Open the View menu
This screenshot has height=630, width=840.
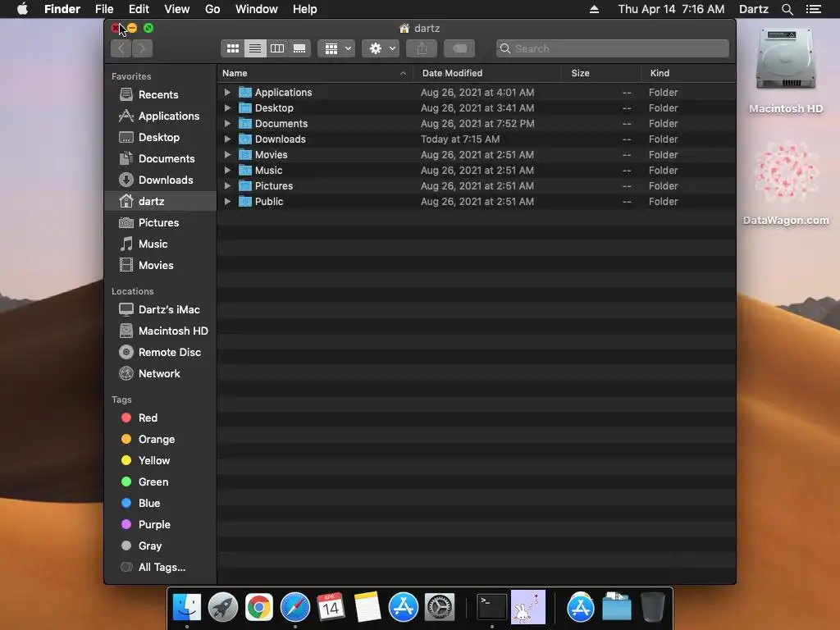pyautogui.click(x=177, y=9)
